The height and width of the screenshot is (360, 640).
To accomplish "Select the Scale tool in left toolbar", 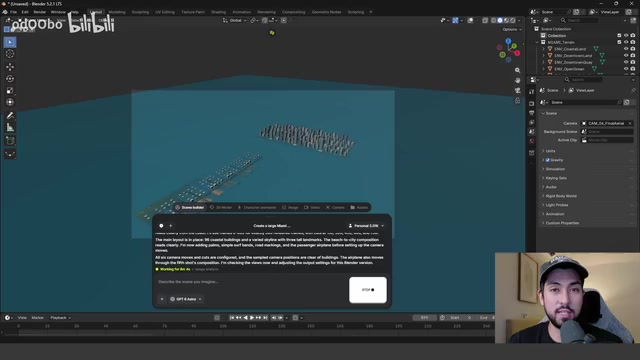I will coord(10,91).
